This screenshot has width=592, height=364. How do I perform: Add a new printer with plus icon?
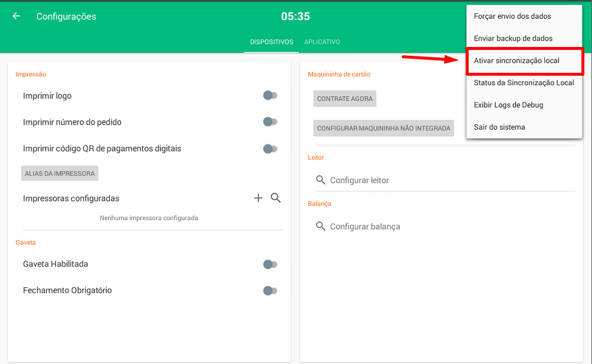coord(258,198)
